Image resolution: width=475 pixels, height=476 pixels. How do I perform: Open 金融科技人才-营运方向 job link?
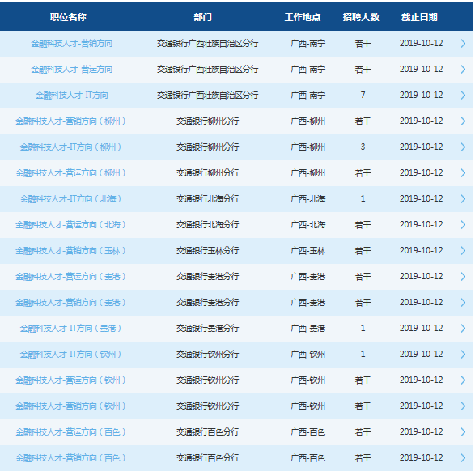[72, 70]
